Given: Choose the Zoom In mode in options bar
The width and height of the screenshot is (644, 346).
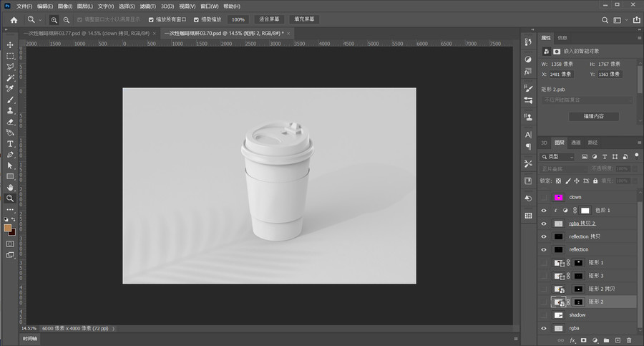Looking at the screenshot, I should 54,20.
